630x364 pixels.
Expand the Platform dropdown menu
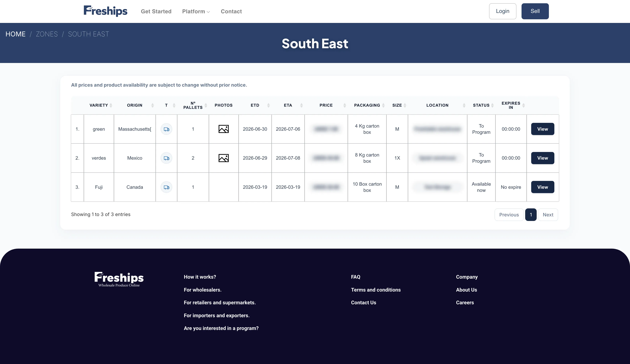(x=196, y=11)
